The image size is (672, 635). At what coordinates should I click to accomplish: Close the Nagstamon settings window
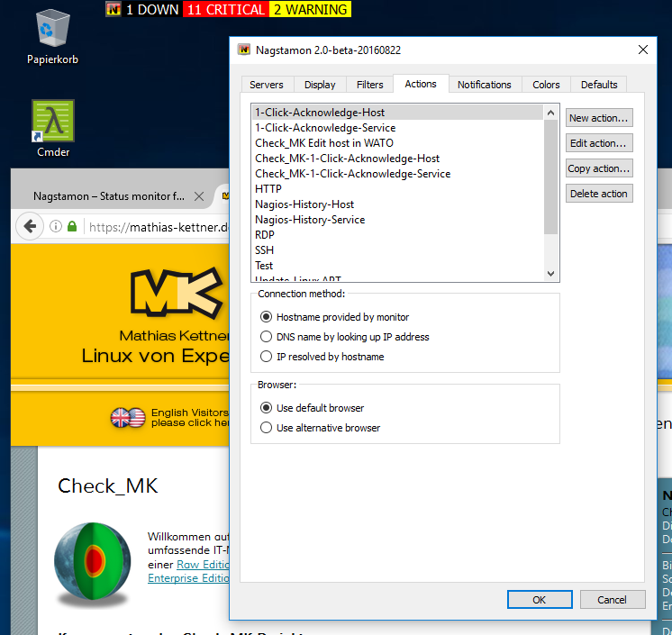pyautogui.click(x=643, y=50)
